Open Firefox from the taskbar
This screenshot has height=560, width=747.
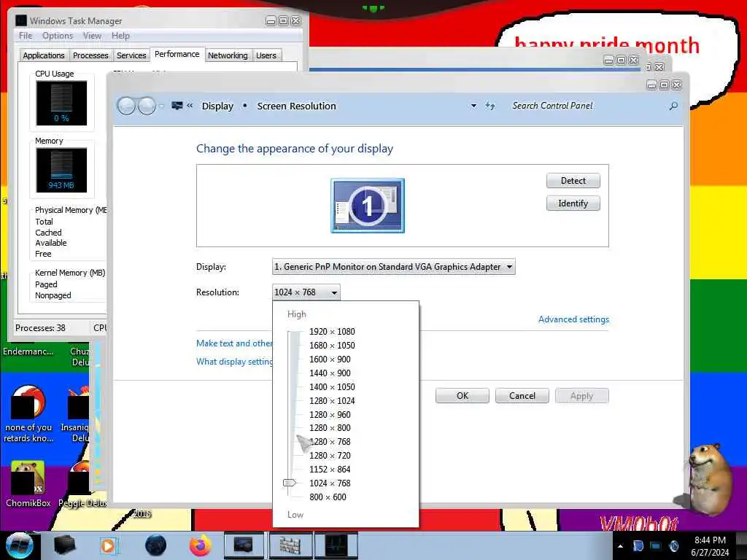[x=201, y=545]
